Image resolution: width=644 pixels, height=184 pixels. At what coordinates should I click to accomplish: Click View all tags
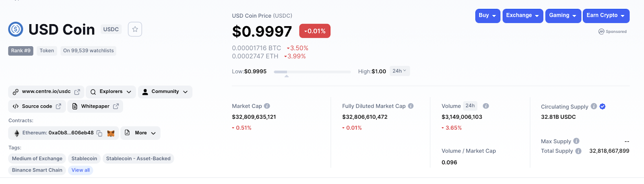[x=80, y=170]
